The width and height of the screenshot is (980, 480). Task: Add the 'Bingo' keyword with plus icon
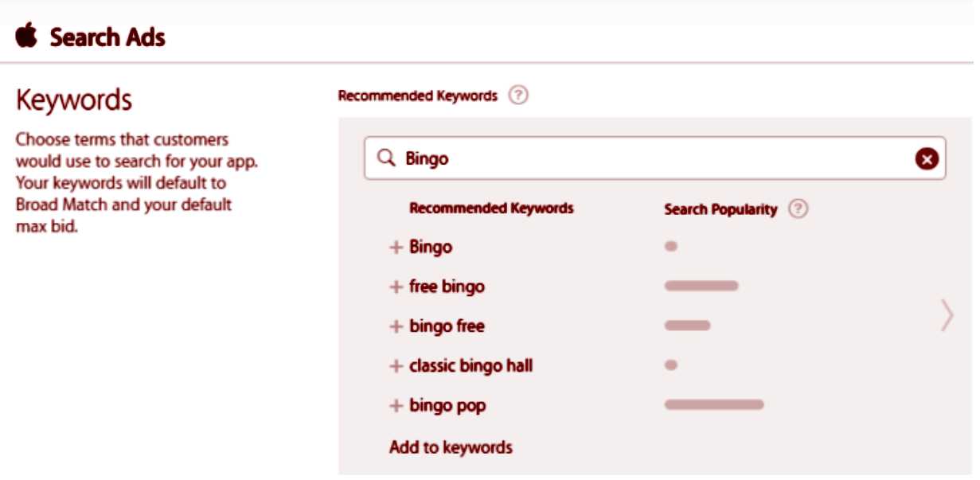click(396, 248)
